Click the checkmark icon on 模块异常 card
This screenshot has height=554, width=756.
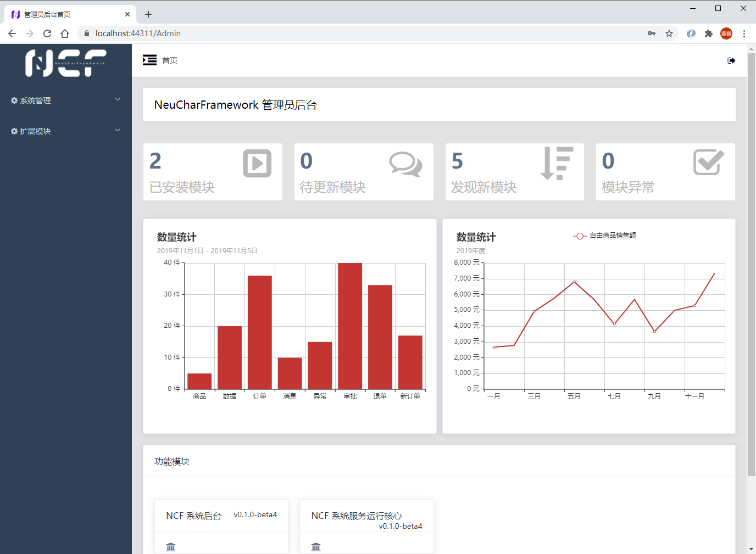click(708, 162)
